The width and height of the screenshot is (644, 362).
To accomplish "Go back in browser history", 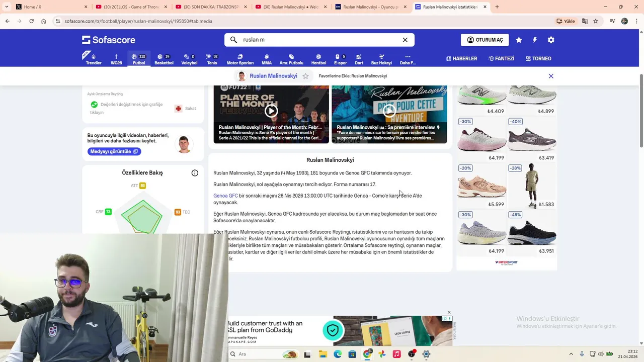I will pyautogui.click(x=7, y=21).
